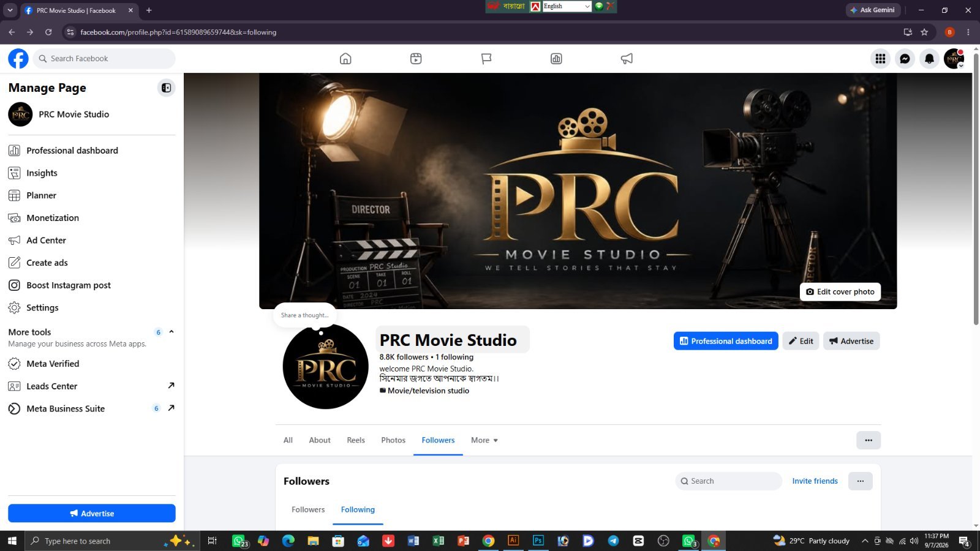Expand the More tab dropdown
This screenshot has height=551, width=980.
[x=484, y=440]
